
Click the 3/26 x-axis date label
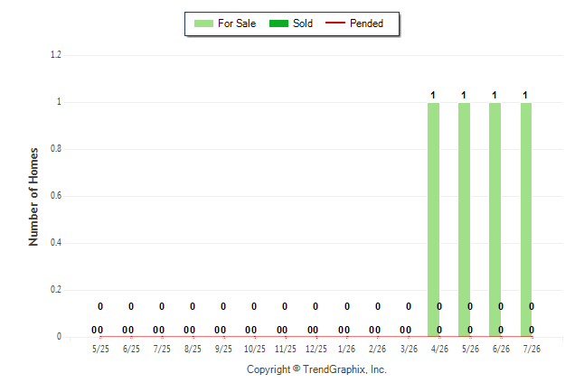409,350
